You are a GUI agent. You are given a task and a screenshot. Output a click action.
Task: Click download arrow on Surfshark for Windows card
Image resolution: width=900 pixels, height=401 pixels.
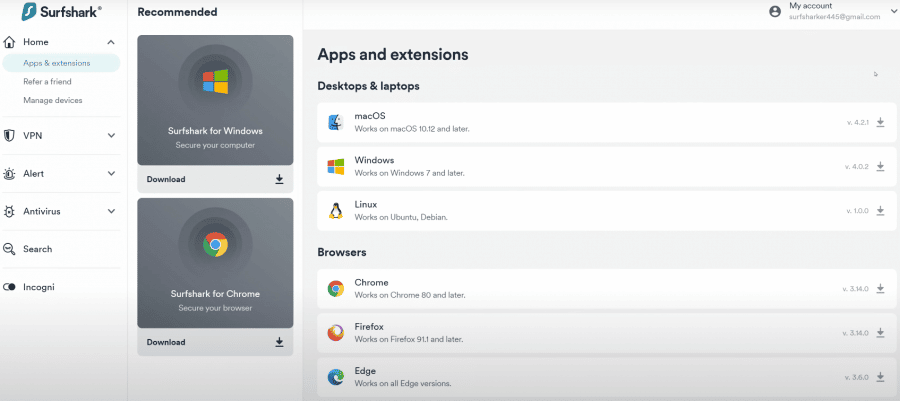tap(280, 180)
